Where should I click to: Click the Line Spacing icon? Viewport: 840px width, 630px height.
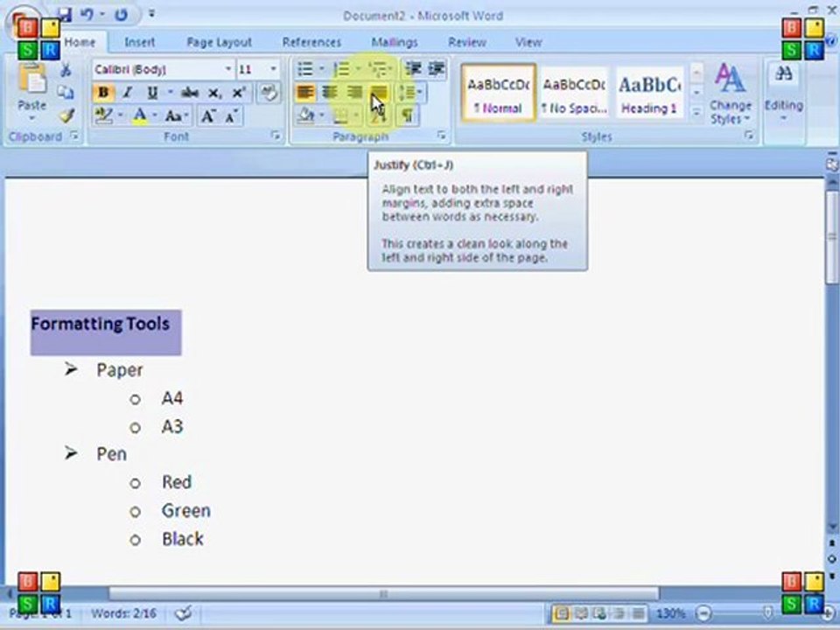407,92
